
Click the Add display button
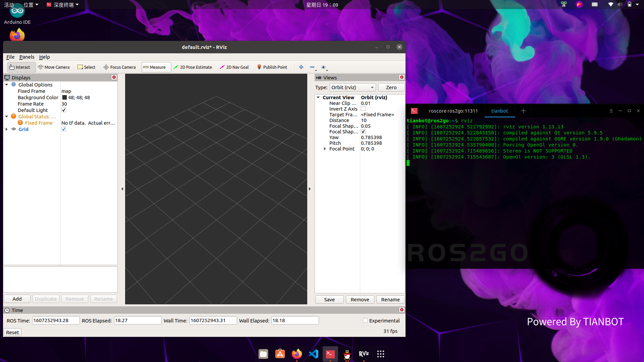point(17,299)
